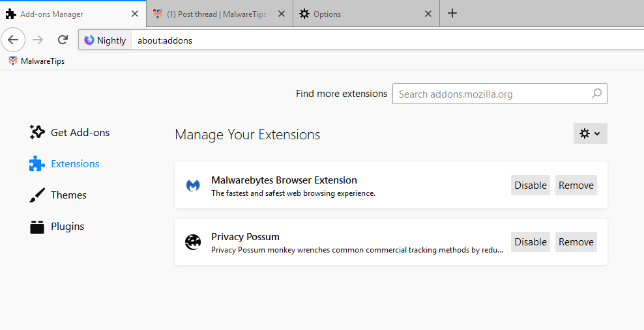644x330 pixels.
Task: Click the Privacy Possum extension icon
Action: (x=193, y=242)
